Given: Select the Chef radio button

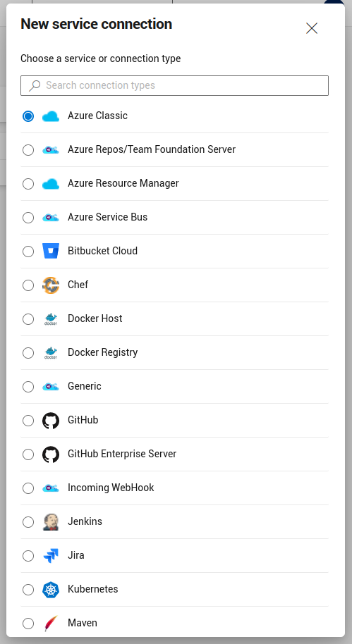Looking at the screenshot, I should [x=28, y=285].
